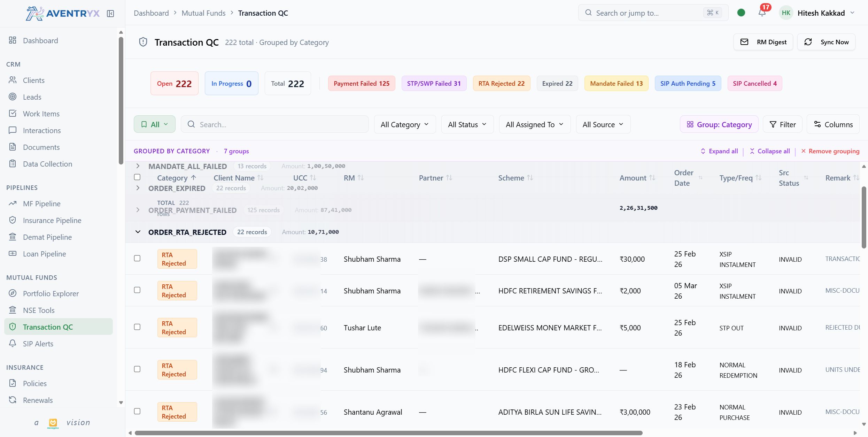
Task: Tick the checkbox for DSP Small Cap row
Action: pyautogui.click(x=137, y=258)
